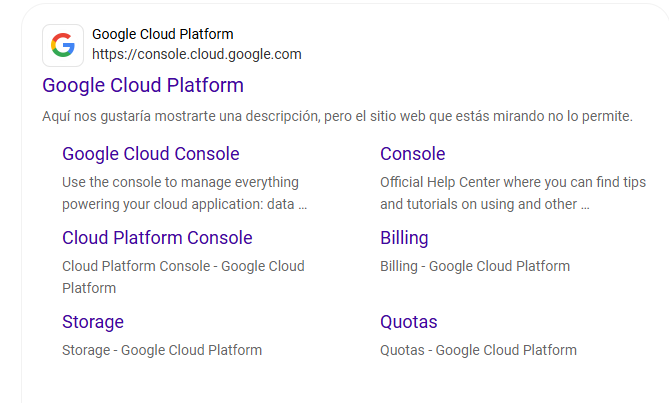Click the "Use the console to manage" snippet
The height and width of the screenshot is (403, 669).
180,183
